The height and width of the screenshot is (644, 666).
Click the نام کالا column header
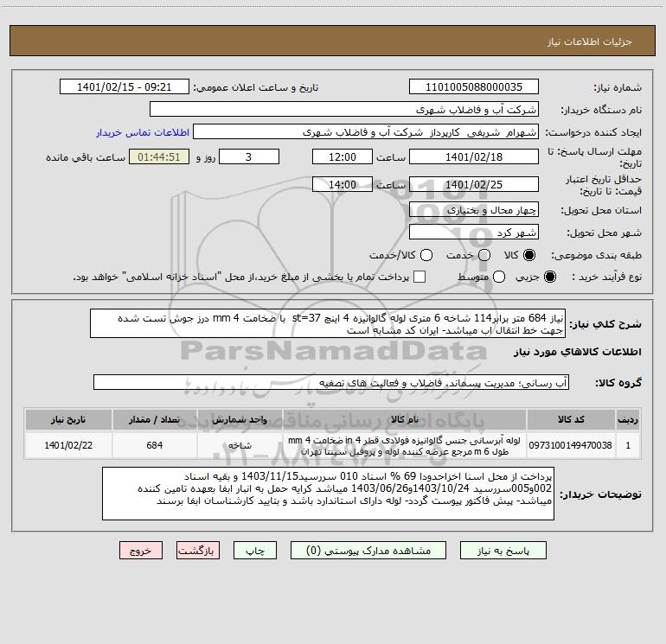[x=405, y=419]
